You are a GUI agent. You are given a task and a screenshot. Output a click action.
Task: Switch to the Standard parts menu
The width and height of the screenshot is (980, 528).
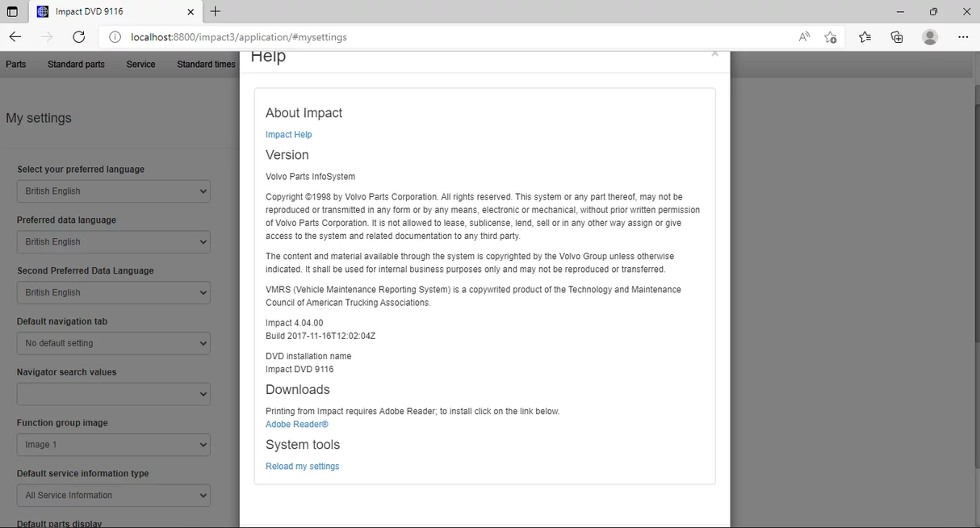point(76,65)
